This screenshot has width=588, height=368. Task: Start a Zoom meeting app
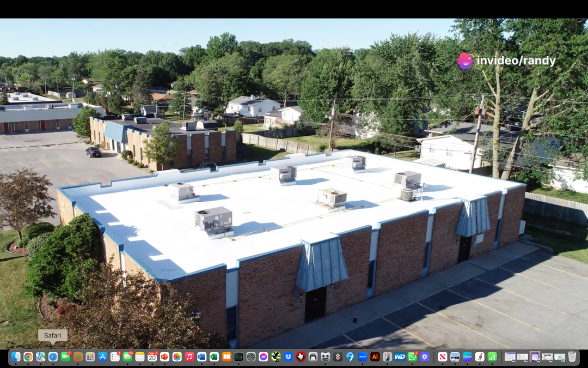coord(362,357)
